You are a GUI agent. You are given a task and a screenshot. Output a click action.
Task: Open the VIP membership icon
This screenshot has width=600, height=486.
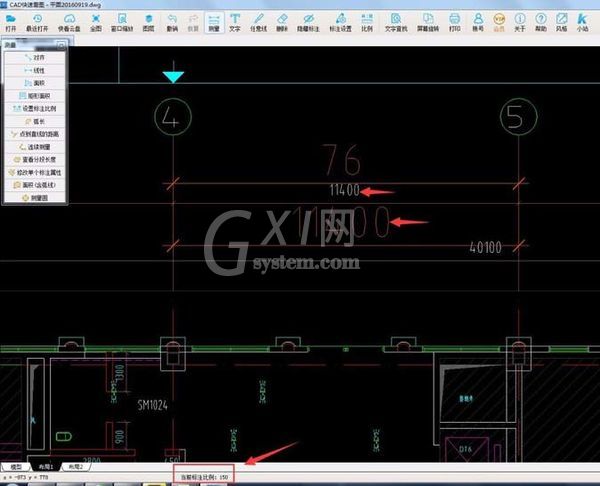(499, 23)
